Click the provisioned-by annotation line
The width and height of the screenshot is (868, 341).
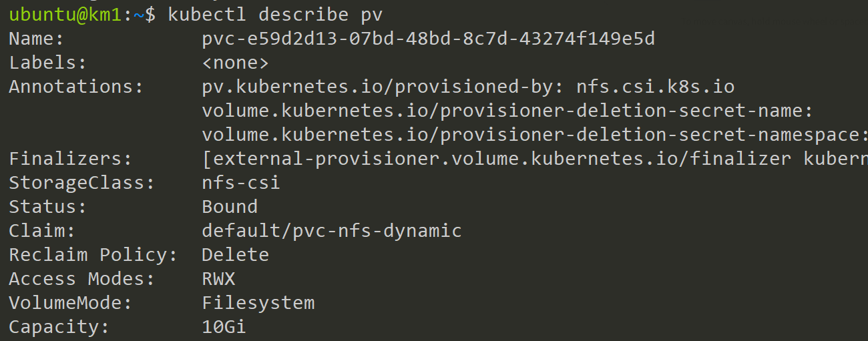tap(468, 87)
